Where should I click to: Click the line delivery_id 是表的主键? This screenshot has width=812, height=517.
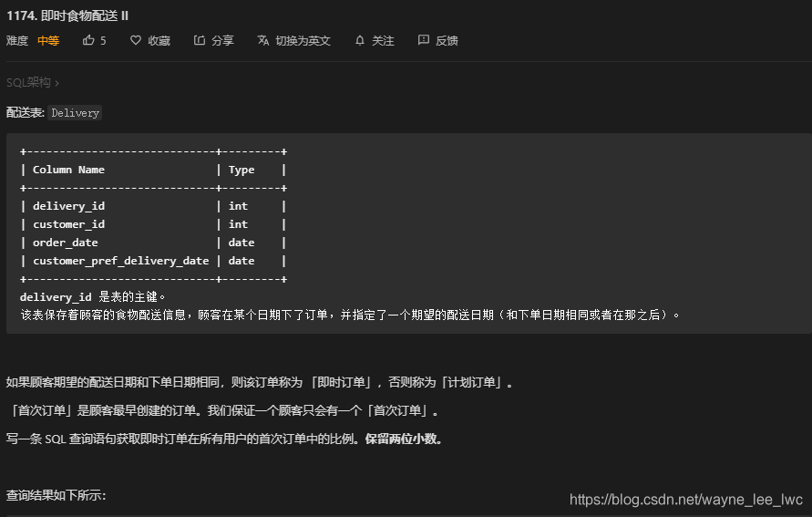(93, 297)
